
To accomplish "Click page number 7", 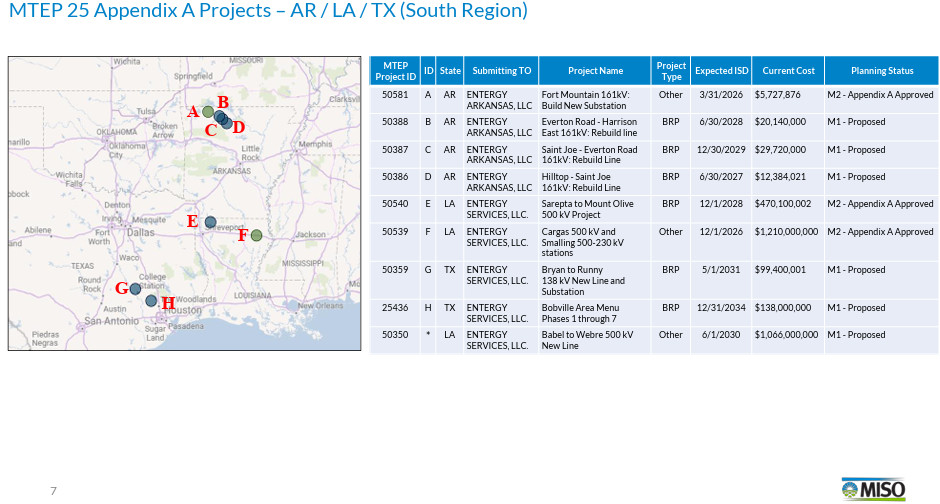I will tap(53, 491).
